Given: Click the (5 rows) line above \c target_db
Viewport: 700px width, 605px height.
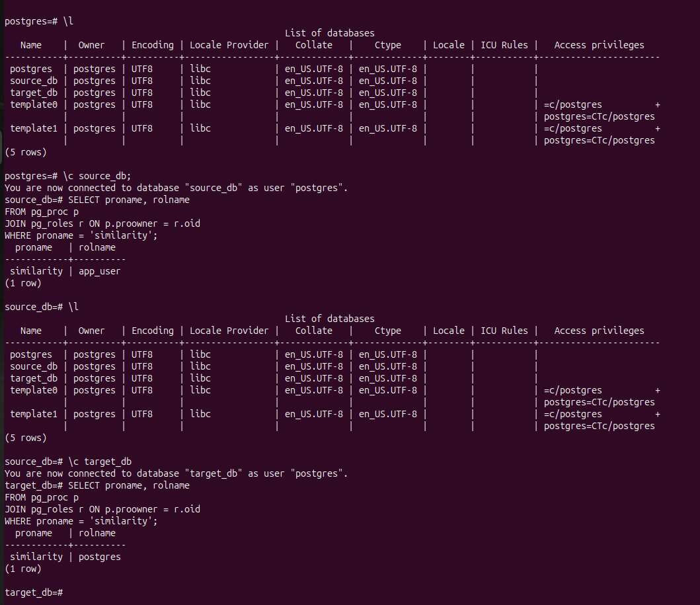Looking at the screenshot, I should (26, 438).
